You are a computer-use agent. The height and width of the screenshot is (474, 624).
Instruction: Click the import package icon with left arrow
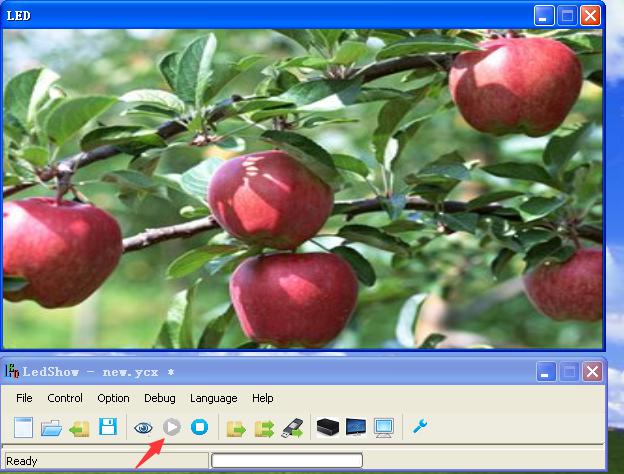pyautogui.click(x=79, y=429)
